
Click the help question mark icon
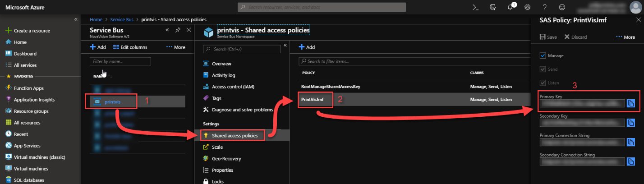[x=544, y=7]
